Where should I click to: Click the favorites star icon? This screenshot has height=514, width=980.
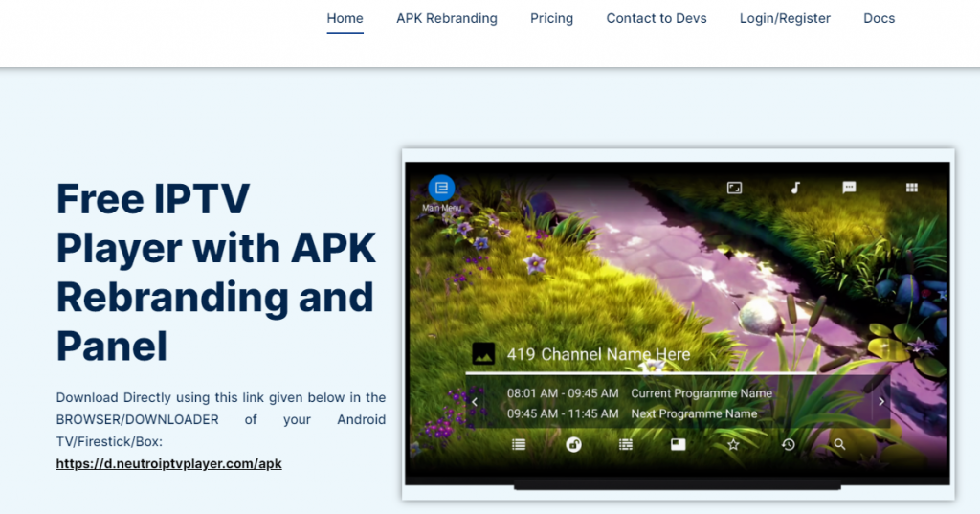coord(733,444)
